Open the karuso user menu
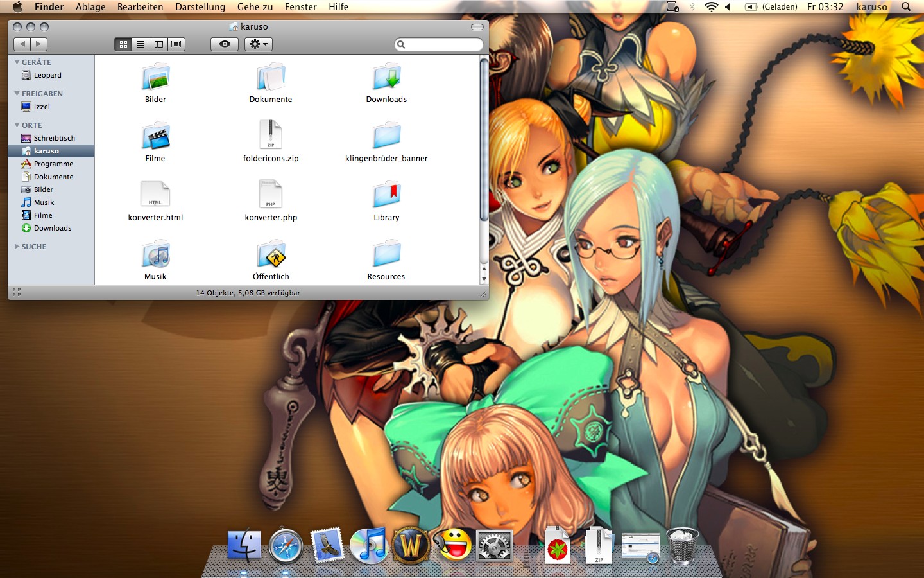Image resolution: width=924 pixels, height=578 pixels. pos(871,7)
